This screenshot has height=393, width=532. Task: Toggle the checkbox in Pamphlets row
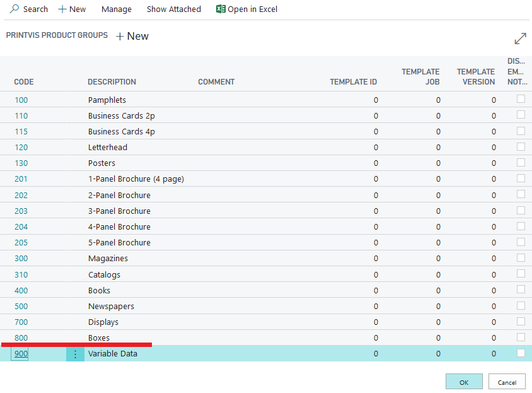point(521,99)
